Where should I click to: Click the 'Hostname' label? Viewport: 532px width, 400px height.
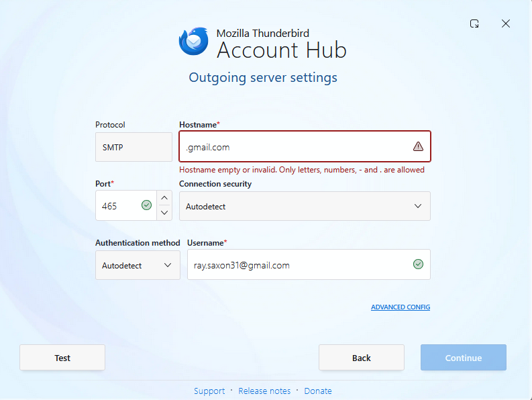point(199,125)
